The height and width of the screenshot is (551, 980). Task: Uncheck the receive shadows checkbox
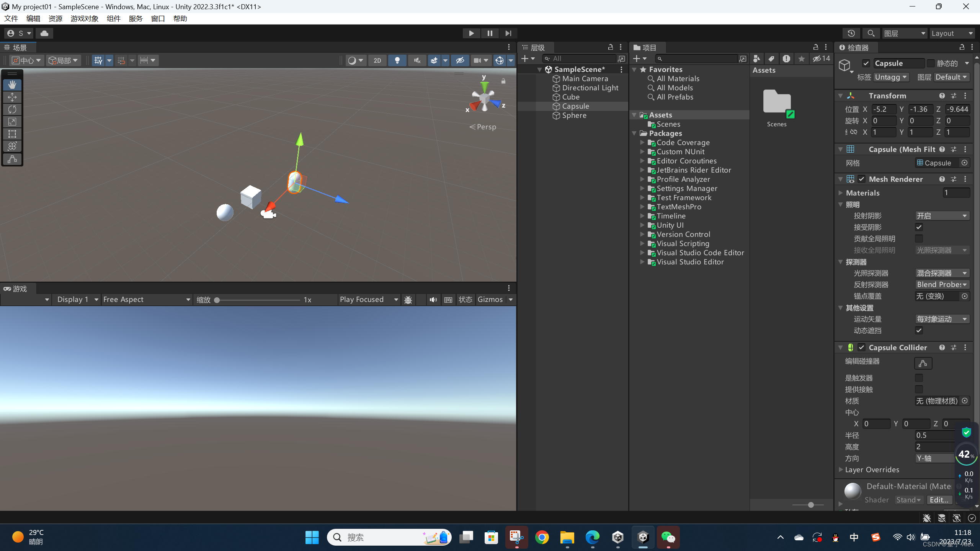(919, 227)
